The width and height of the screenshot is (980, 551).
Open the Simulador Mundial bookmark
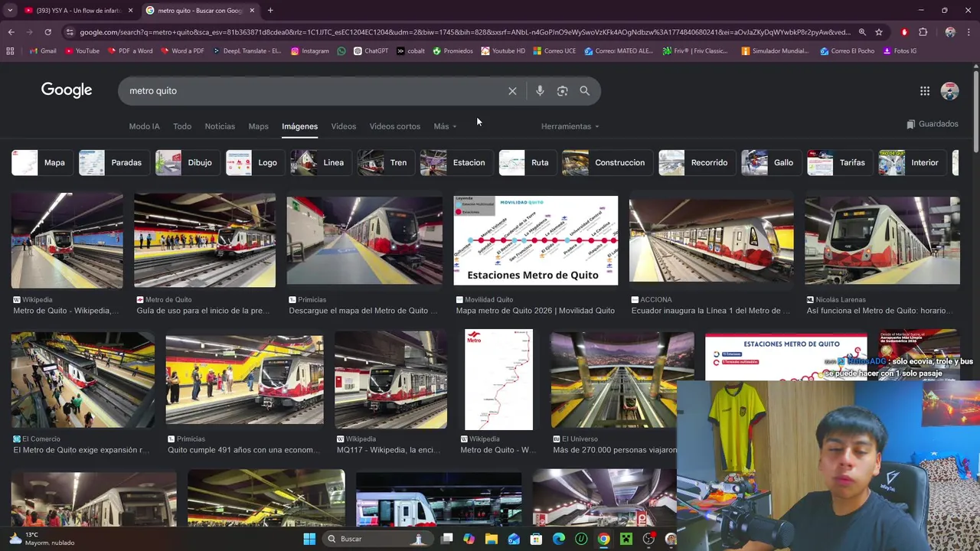click(x=775, y=51)
